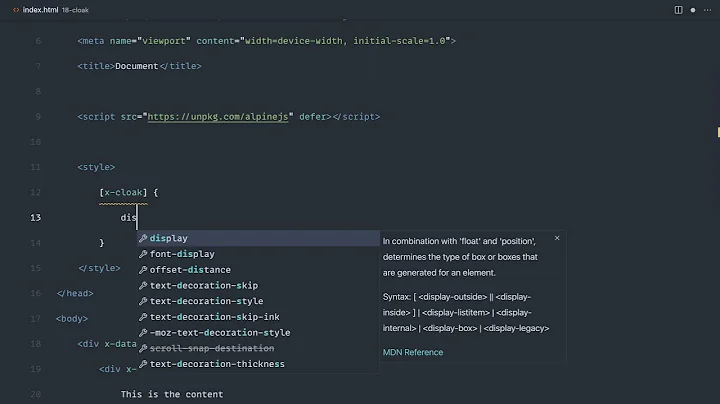This screenshot has width=720, height=404.
Task: Choose 'font-display' autocomplete suggestion
Action: point(259,254)
